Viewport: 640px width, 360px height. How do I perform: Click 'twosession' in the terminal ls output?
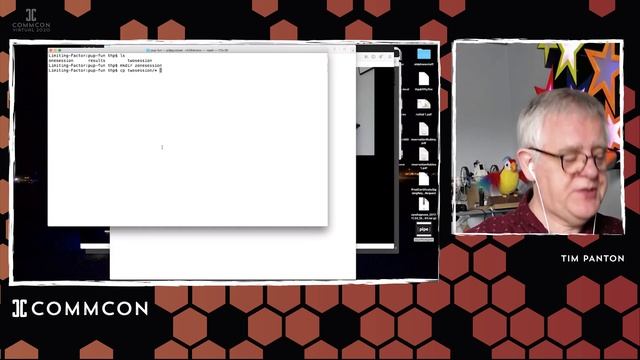[140, 60]
